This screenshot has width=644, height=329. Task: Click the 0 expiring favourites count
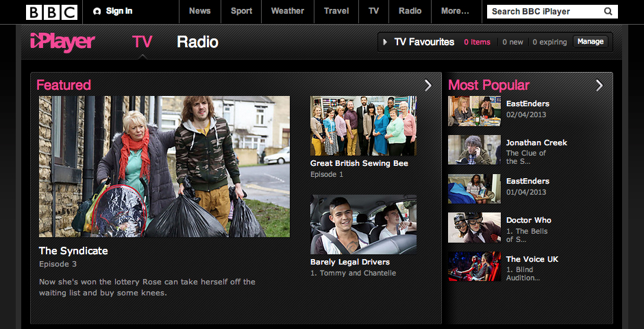549,42
